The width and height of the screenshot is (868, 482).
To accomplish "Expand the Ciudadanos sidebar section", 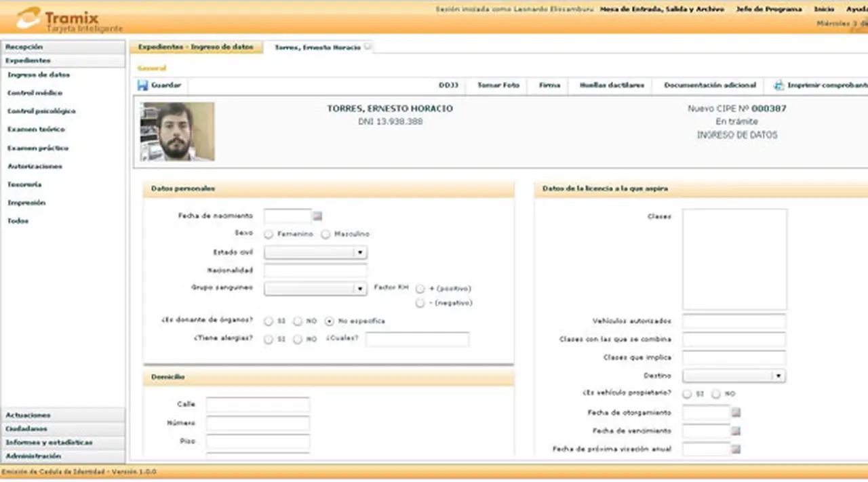I will click(62, 428).
